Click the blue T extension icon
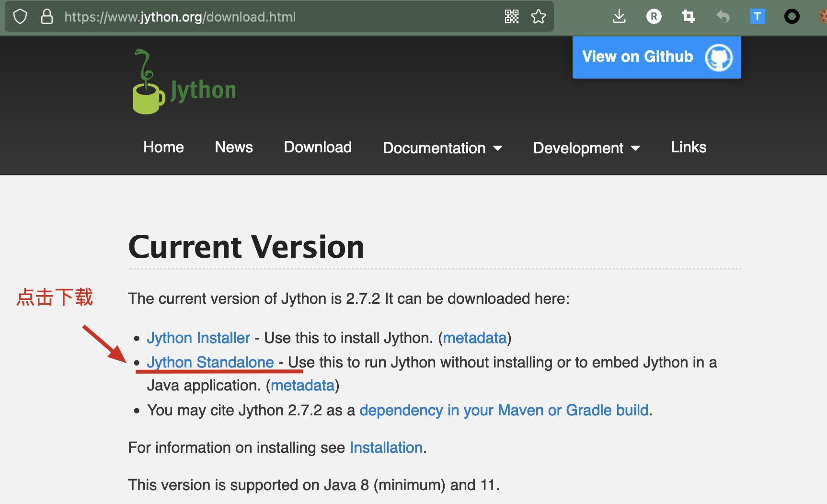This screenshot has width=827, height=504. [758, 16]
